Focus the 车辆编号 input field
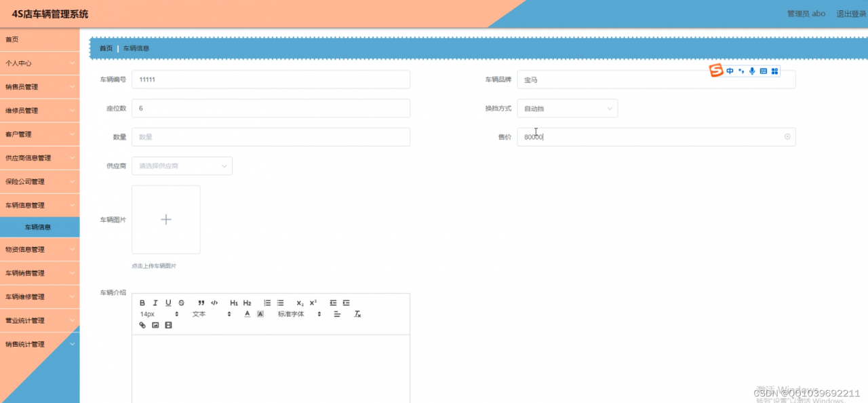The height and width of the screenshot is (403, 868). click(x=271, y=79)
